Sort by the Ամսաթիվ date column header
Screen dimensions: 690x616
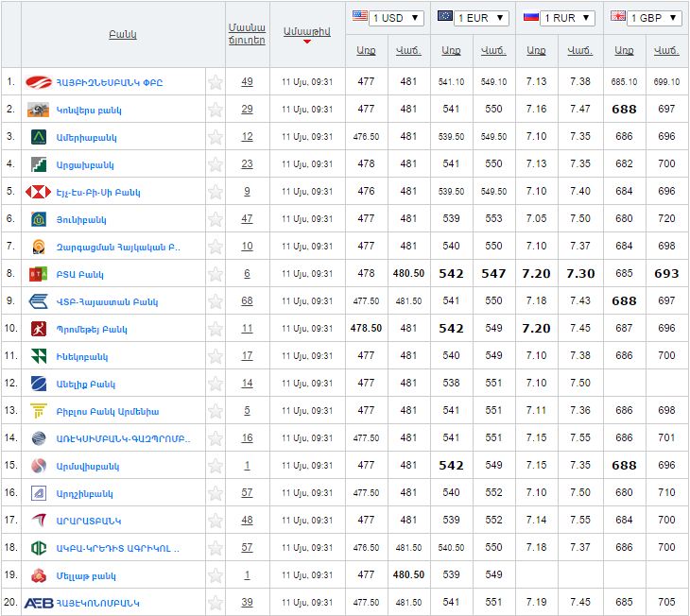(306, 31)
